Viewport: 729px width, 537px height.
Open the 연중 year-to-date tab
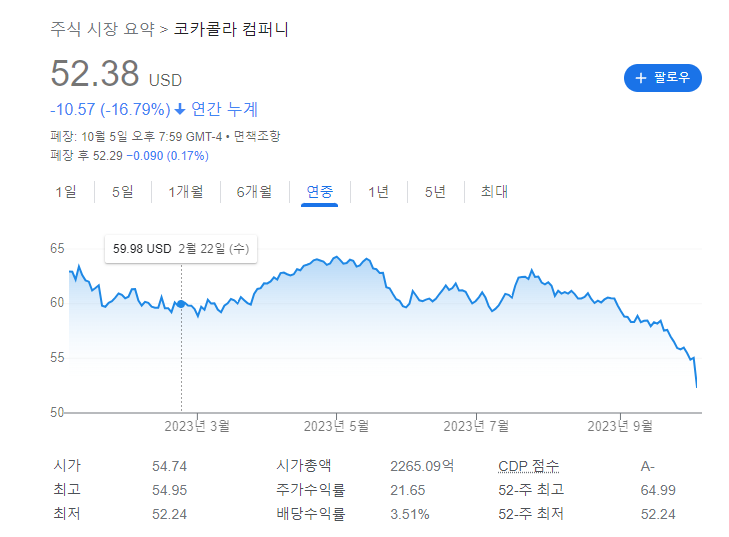pos(319,192)
